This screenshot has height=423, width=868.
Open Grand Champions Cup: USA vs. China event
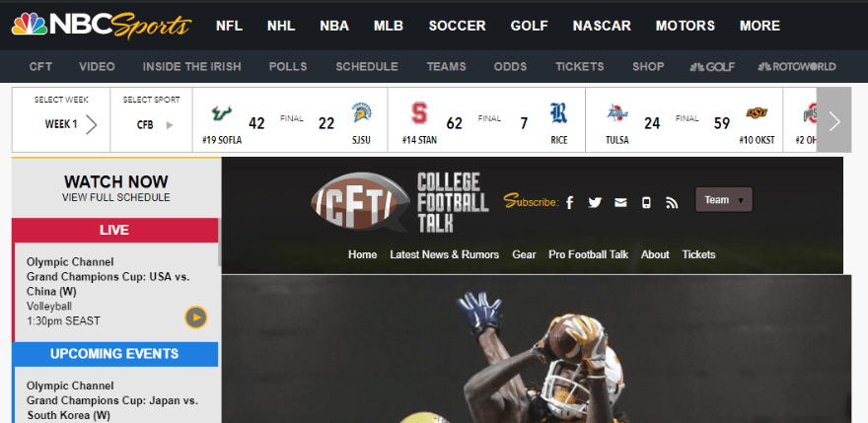[x=108, y=284]
